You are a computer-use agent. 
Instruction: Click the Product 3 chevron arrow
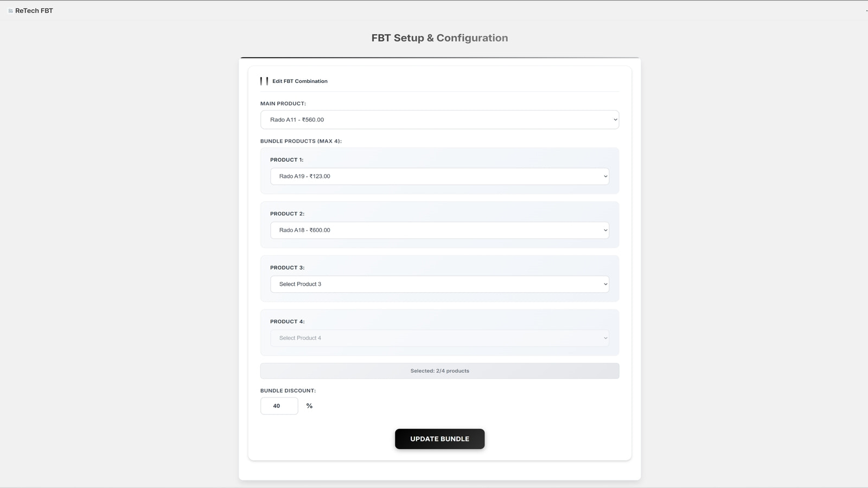[x=605, y=284]
